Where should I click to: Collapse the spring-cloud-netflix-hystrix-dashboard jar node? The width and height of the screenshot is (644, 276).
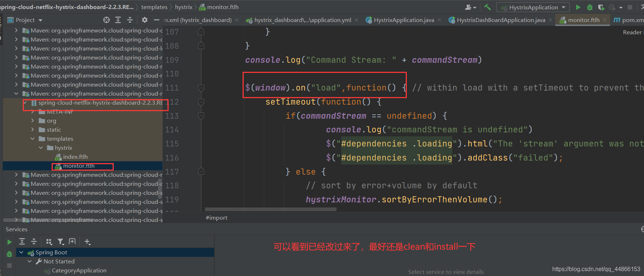(x=25, y=103)
